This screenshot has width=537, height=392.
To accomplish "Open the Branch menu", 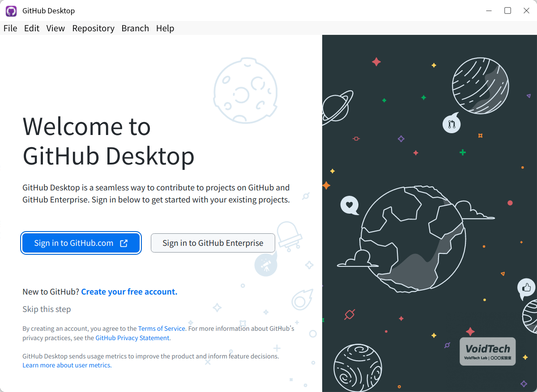I will click(135, 28).
